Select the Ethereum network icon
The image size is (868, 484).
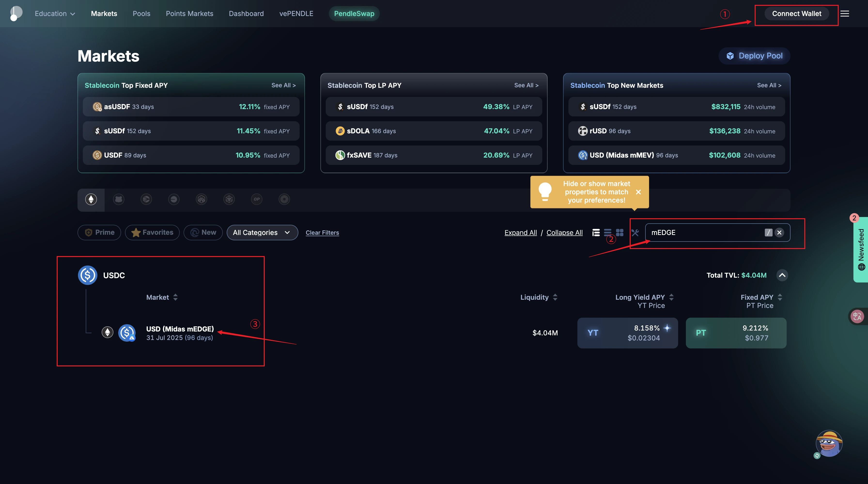coord(91,199)
